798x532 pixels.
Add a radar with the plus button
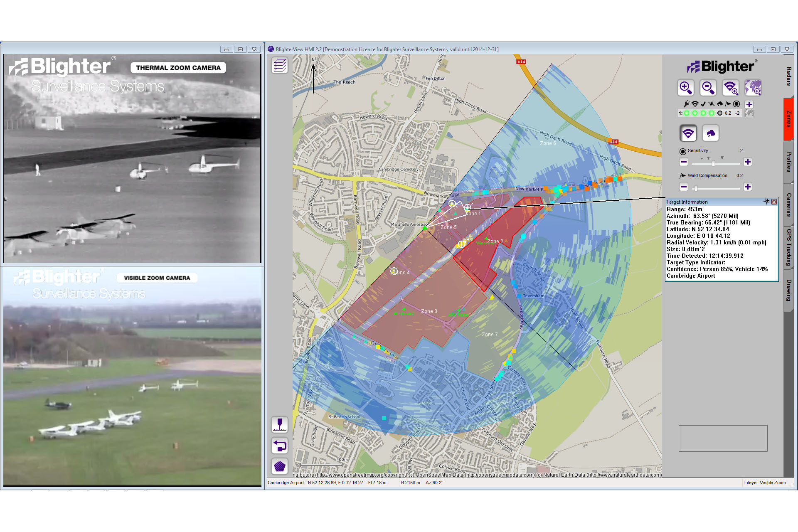point(749,104)
